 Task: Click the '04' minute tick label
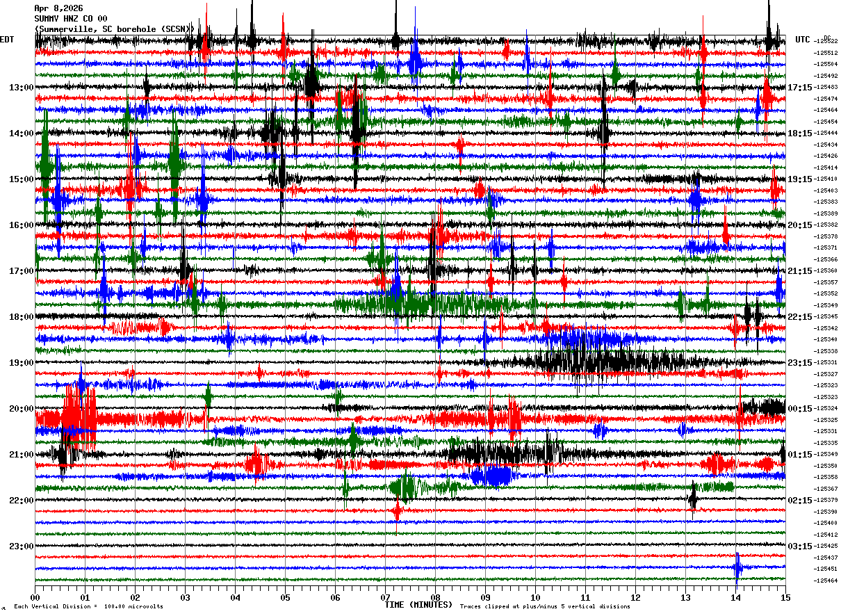coord(235,598)
